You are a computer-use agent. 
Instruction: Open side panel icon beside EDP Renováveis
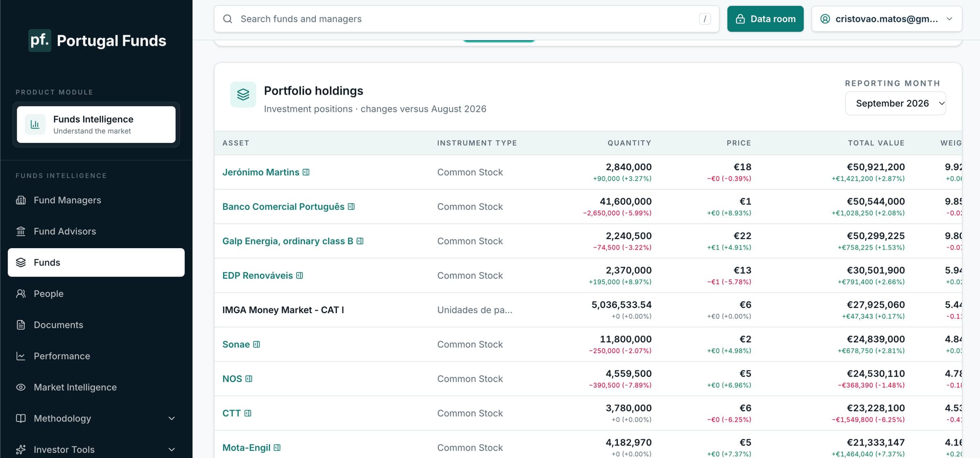(x=300, y=275)
